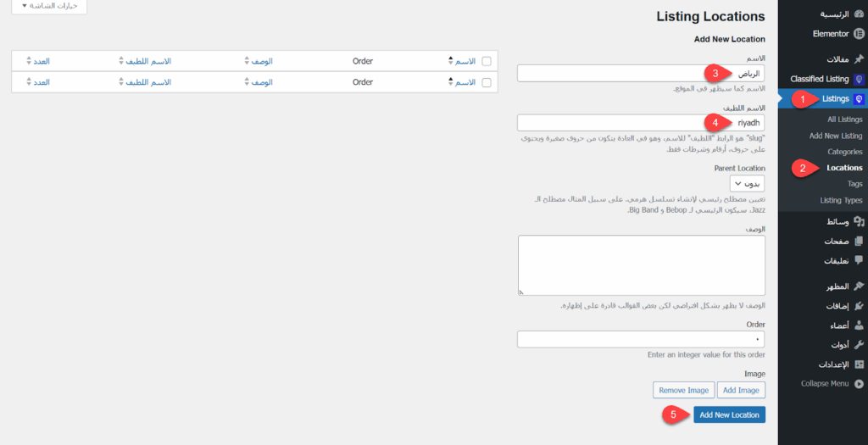
Task: Open Categories submenu item
Action: [x=844, y=152]
